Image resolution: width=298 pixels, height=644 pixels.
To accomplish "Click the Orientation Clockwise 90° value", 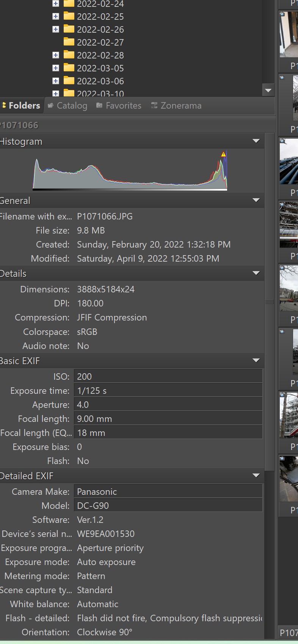I will coord(105,632).
